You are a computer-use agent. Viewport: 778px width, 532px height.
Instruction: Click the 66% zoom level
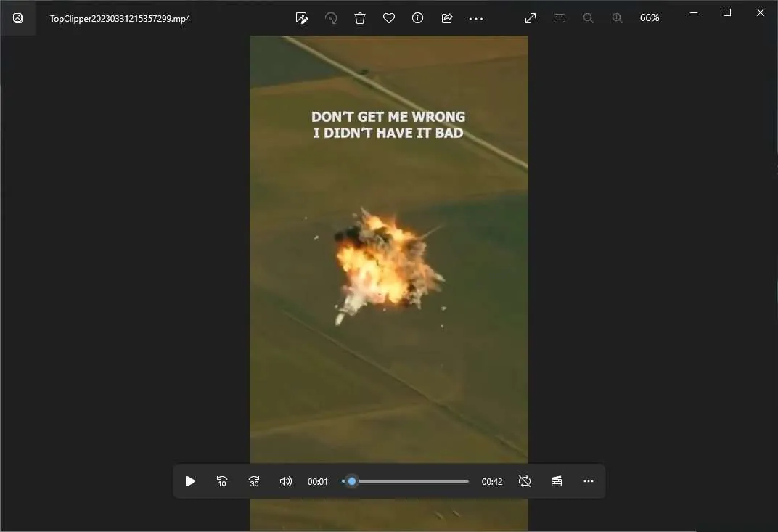pos(650,18)
